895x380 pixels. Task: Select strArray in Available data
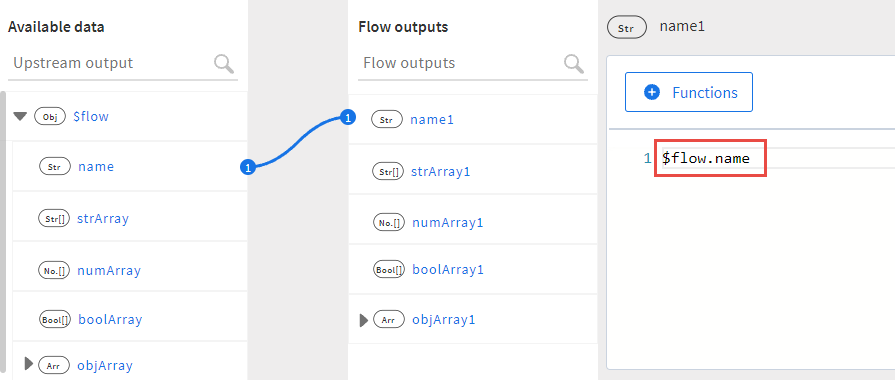coord(103,219)
